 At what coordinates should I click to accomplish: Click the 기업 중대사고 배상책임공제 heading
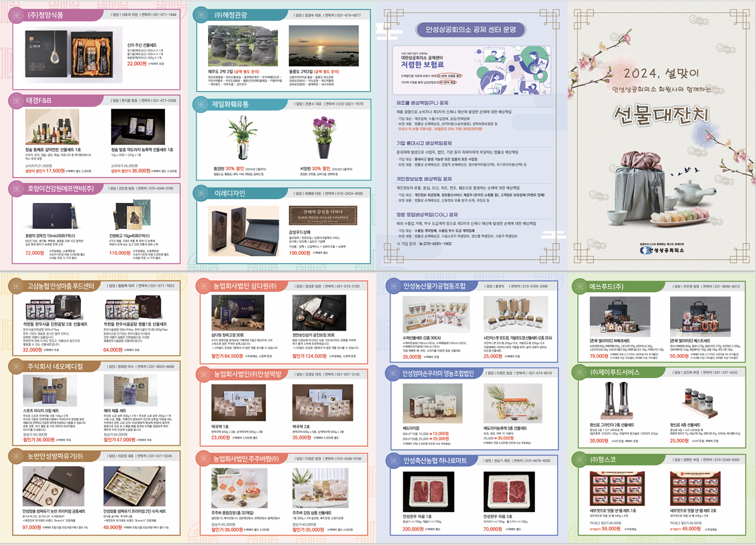(424, 144)
